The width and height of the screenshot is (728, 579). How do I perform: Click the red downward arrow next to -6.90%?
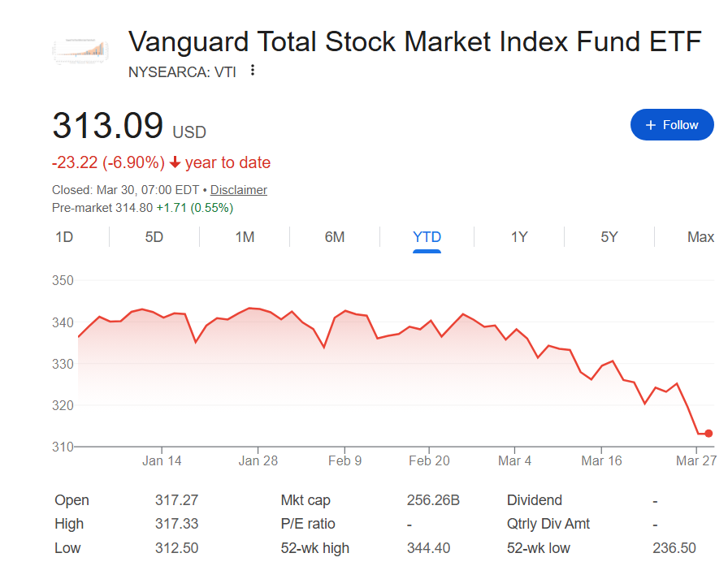point(173,162)
